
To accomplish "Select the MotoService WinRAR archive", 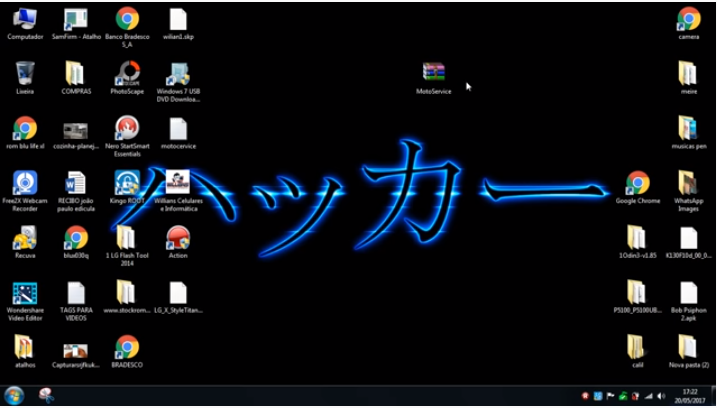I will [433, 74].
